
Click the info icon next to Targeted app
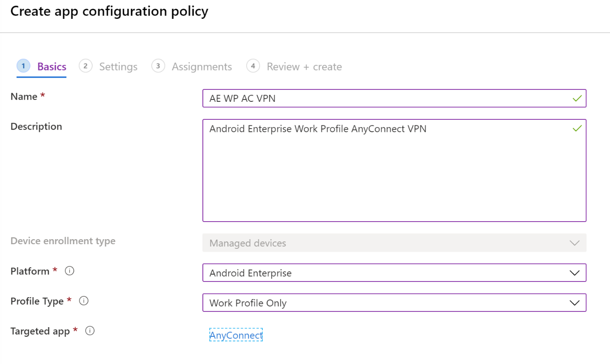point(90,331)
